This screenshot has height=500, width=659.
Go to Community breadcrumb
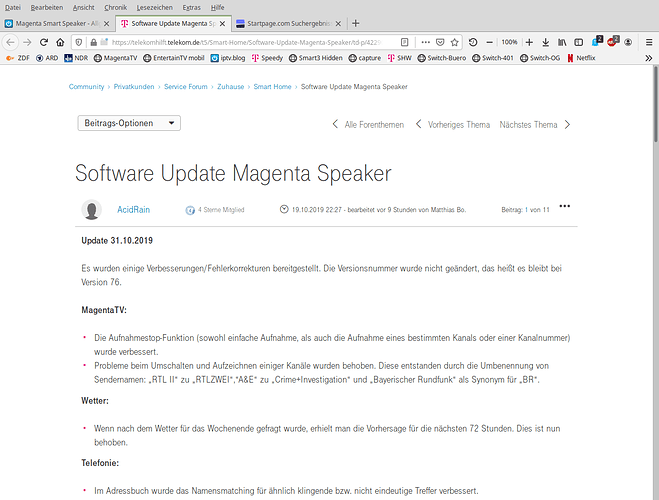tap(87, 87)
